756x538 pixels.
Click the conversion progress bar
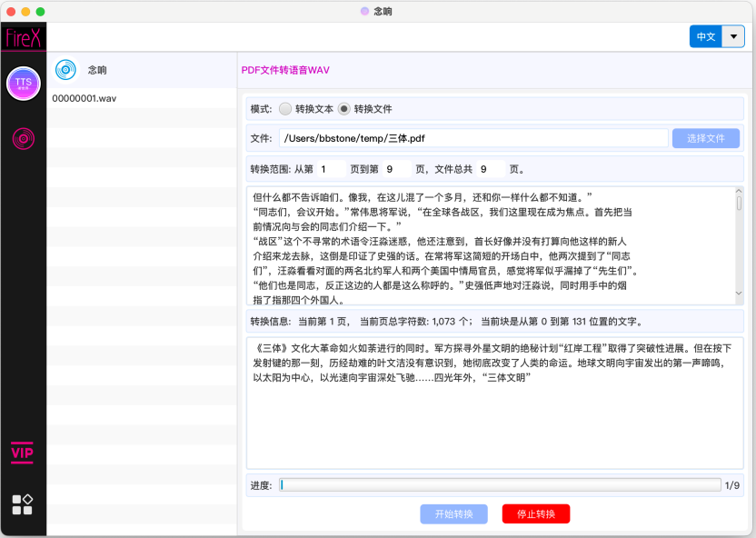point(500,485)
